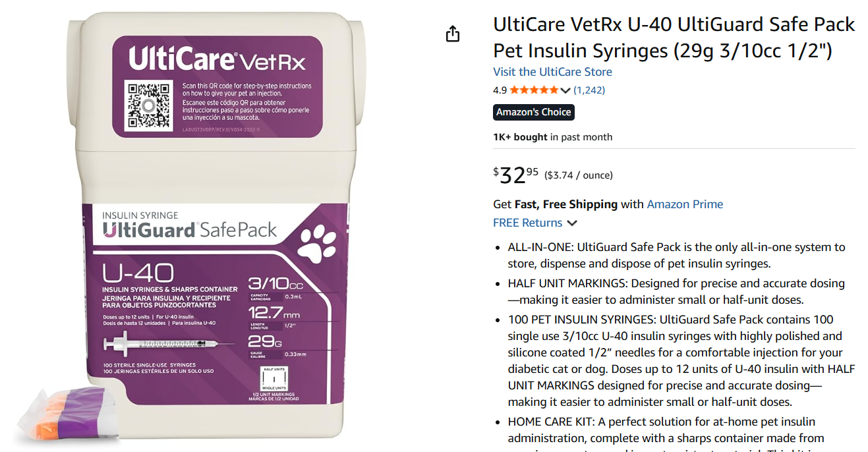Open the star rating breakdown chevron

[565, 90]
